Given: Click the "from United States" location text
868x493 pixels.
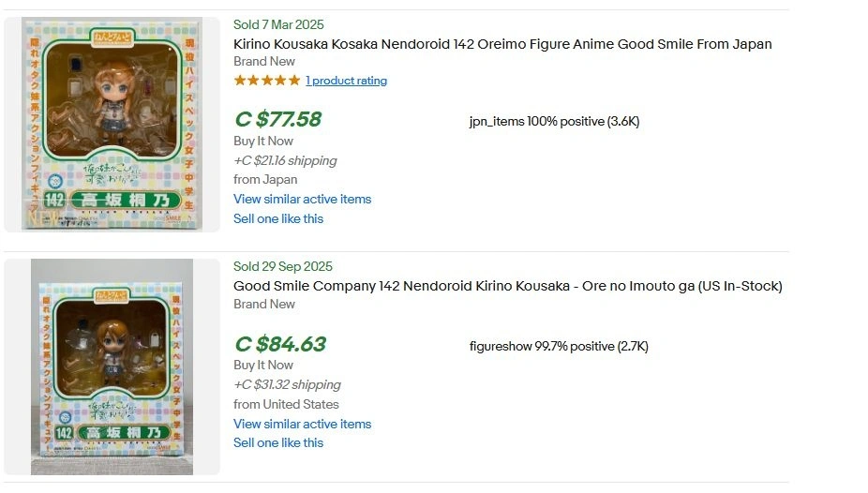Looking at the screenshot, I should (x=286, y=404).
